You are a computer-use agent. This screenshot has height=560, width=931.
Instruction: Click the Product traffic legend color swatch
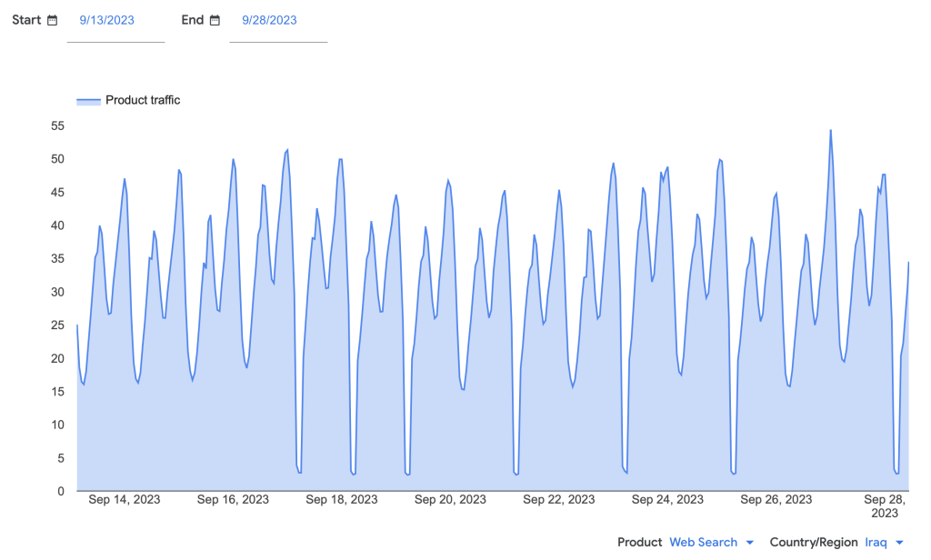pos(88,100)
